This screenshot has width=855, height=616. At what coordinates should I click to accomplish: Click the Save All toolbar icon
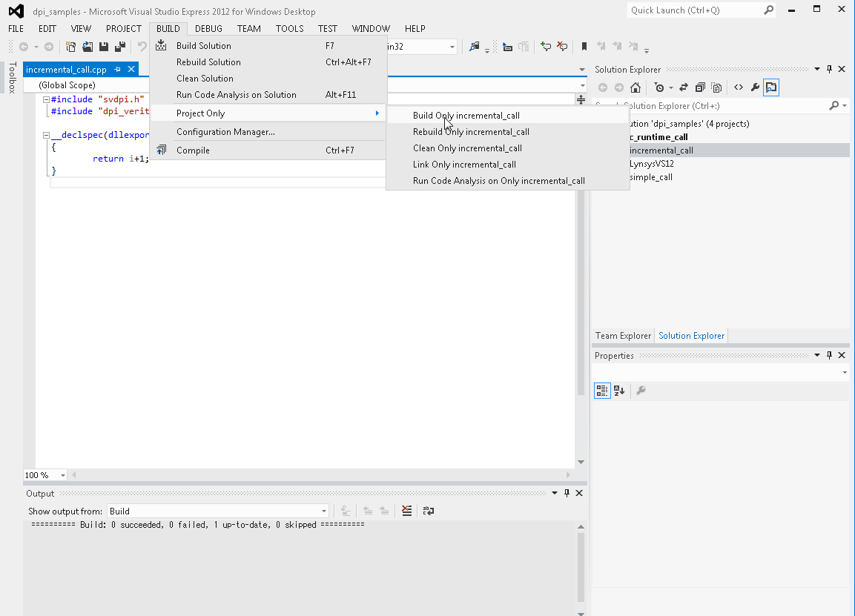tap(120, 47)
